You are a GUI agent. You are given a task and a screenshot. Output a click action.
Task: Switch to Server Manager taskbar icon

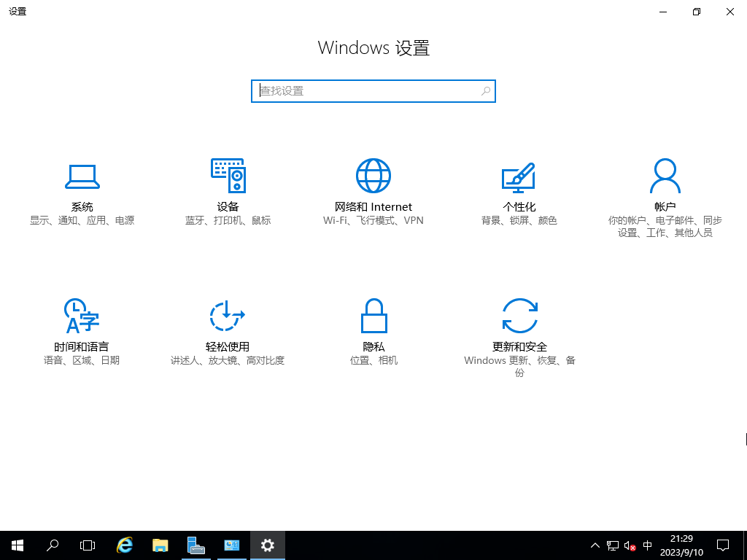pos(196,545)
